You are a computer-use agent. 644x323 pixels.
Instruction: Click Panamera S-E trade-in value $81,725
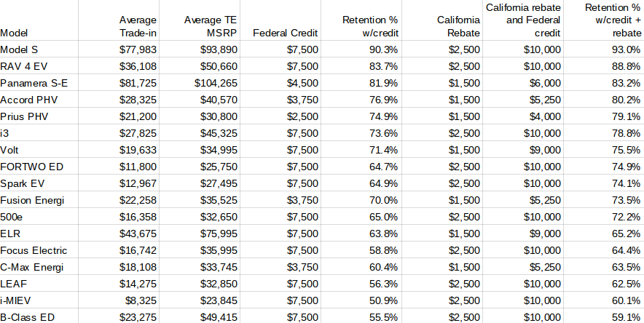(138, 83)
